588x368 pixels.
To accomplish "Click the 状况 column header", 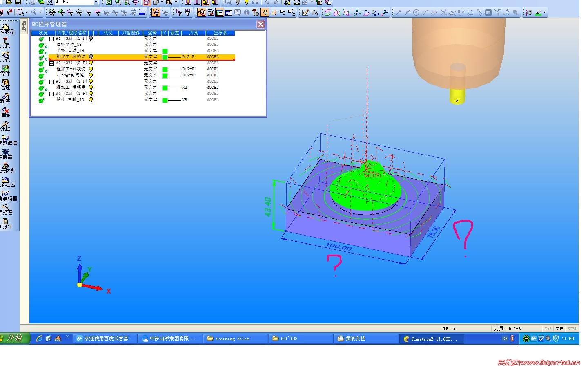I will pyautogui.click(x=43, y=33).
